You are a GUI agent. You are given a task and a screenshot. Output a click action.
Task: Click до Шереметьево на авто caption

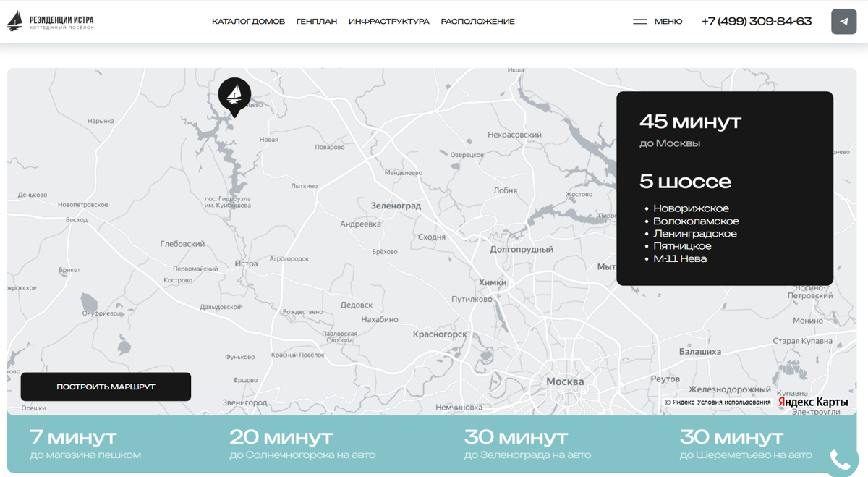[x=746, y=455]
